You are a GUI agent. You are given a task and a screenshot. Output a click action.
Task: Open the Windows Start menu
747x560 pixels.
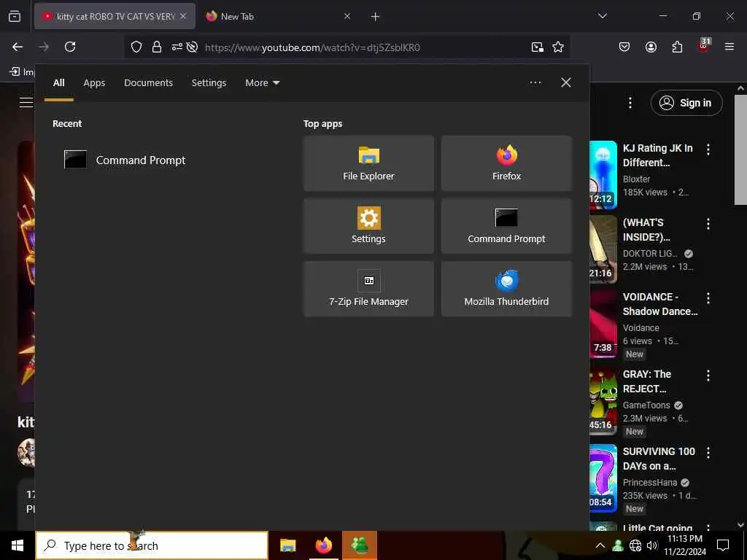(18, 545)
